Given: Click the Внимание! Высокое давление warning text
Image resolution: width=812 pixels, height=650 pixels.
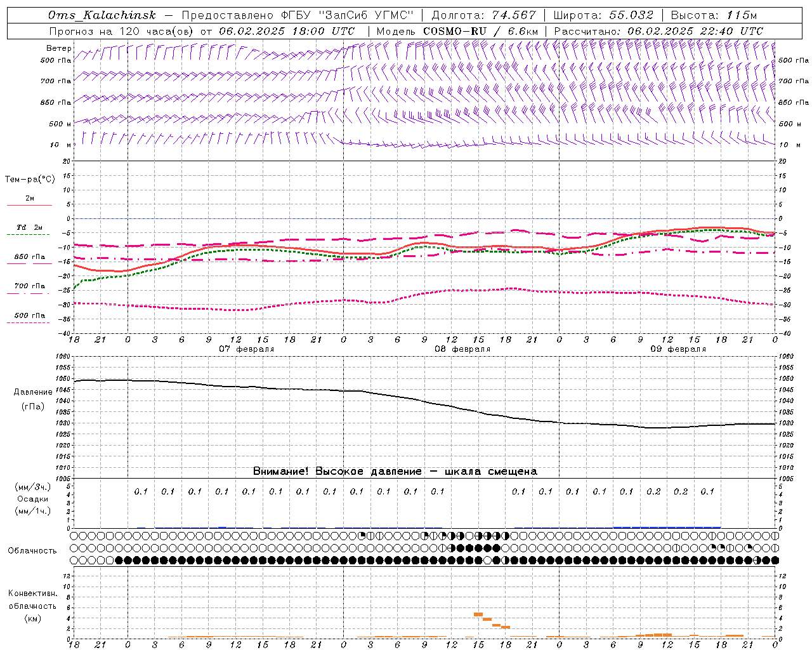Looking at the screenshot, I should click(x=395, y=472).
